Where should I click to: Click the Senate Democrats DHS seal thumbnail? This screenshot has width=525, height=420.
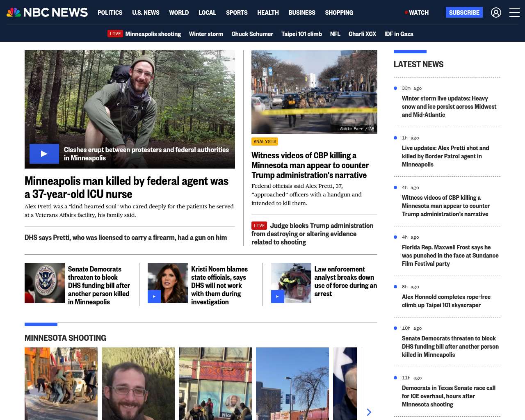click(x=45, y=283)
